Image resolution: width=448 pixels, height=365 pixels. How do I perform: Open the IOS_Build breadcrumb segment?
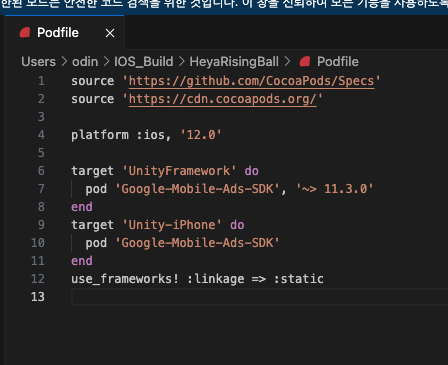click(144, 62)
